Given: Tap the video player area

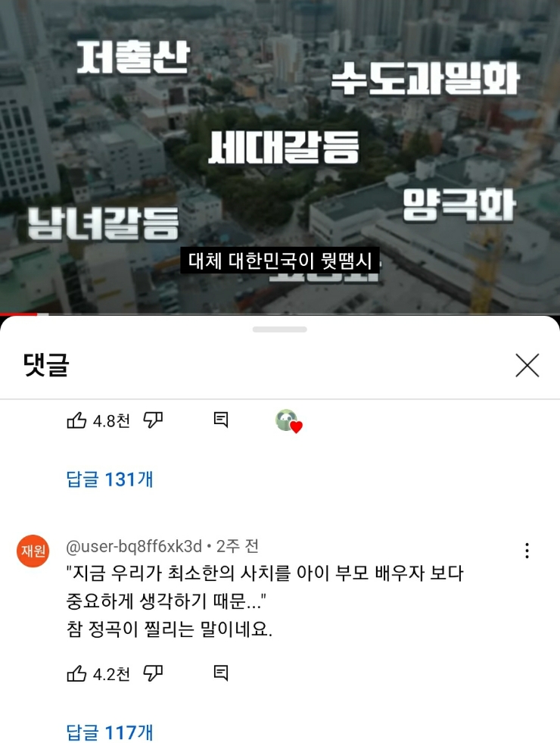Looking at the screenshot, I should pyautogui.click(x=280, y=156).
